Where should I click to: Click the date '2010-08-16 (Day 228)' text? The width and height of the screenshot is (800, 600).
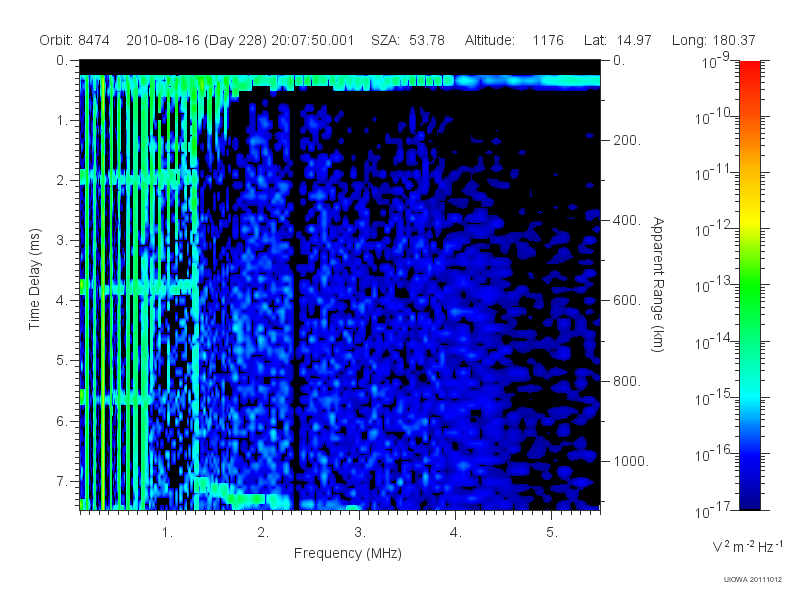coord(196,40)
